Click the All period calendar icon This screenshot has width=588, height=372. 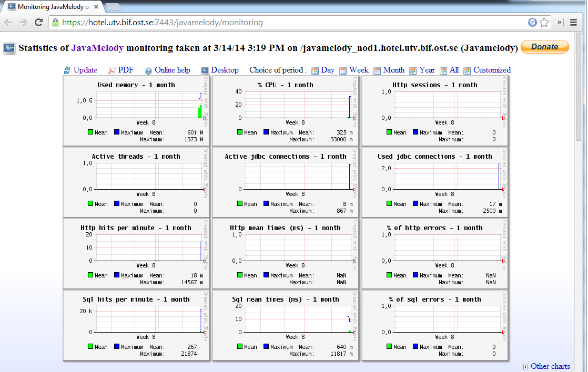click(x=443, y=70)
